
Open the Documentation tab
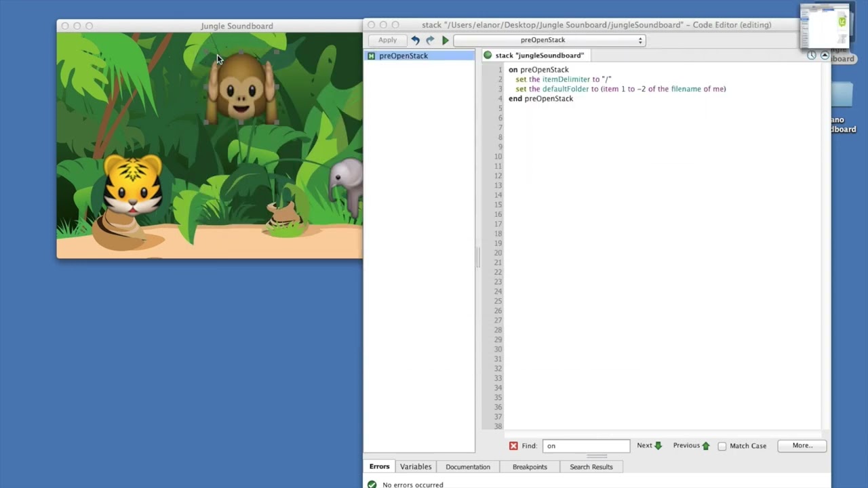[x=468, y=466]
